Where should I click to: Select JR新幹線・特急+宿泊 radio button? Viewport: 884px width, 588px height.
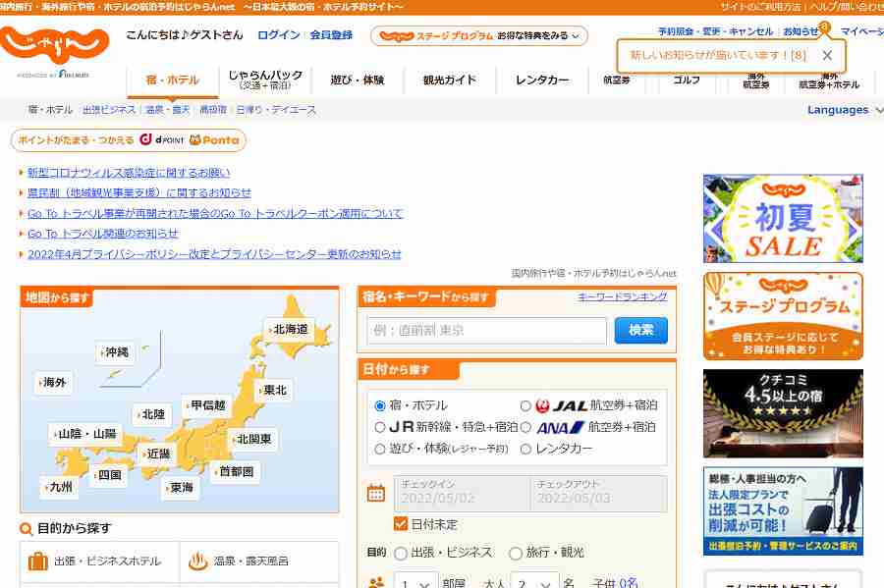380,427
